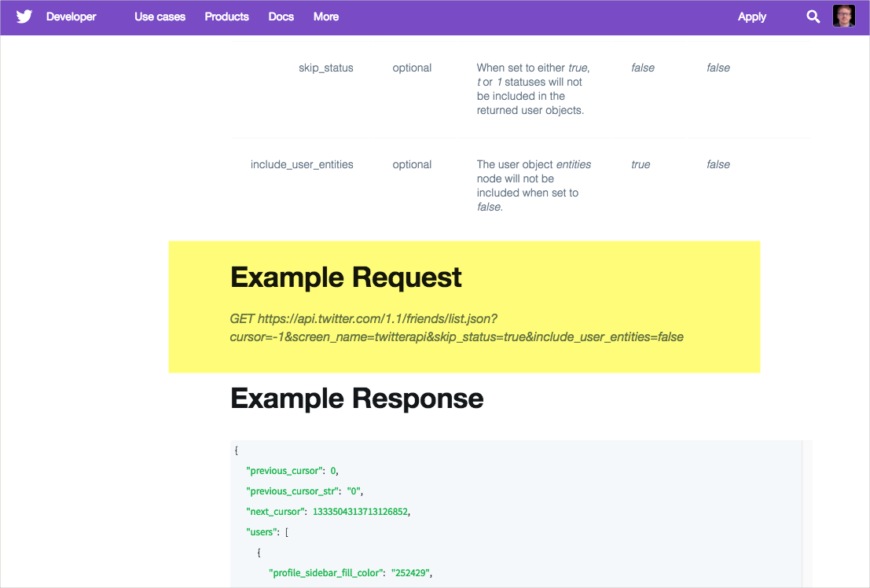Image resolution: width=870 pixels, height=588 pixels.
Task: Open search with the magnifier icon
Action: pos(813,17)
